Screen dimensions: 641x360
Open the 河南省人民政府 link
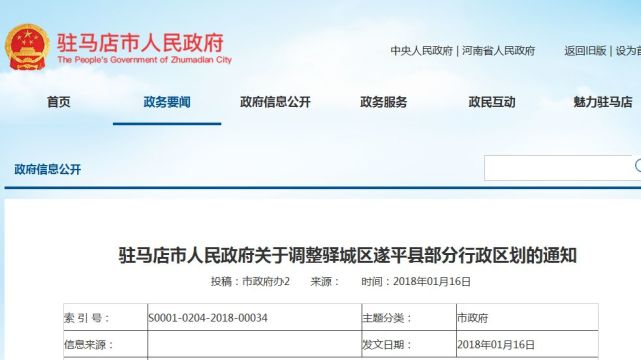click(x=498, y=51)
